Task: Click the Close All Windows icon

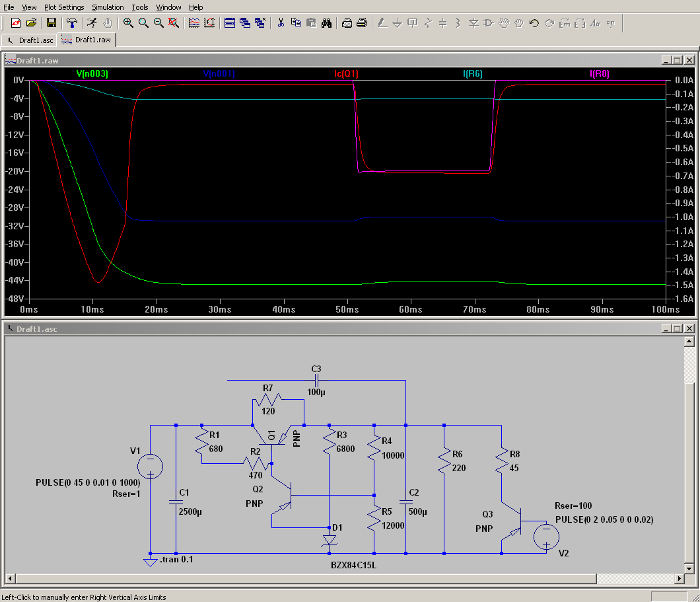Action: click(x=260, y=22)
